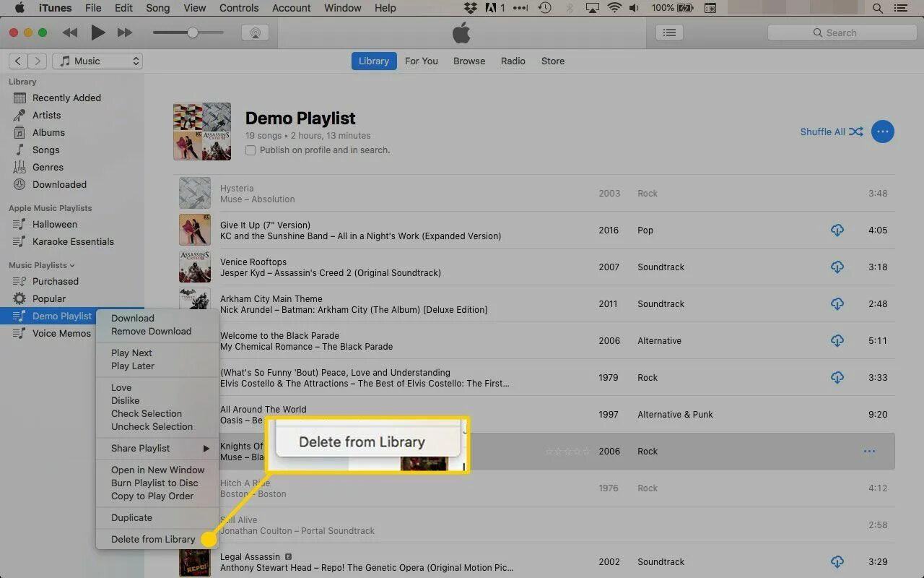Image resolution: width=924 pixels, height=578 pixels.
Task: Choose Play Later from context menu
Action: tap(157, 366)
